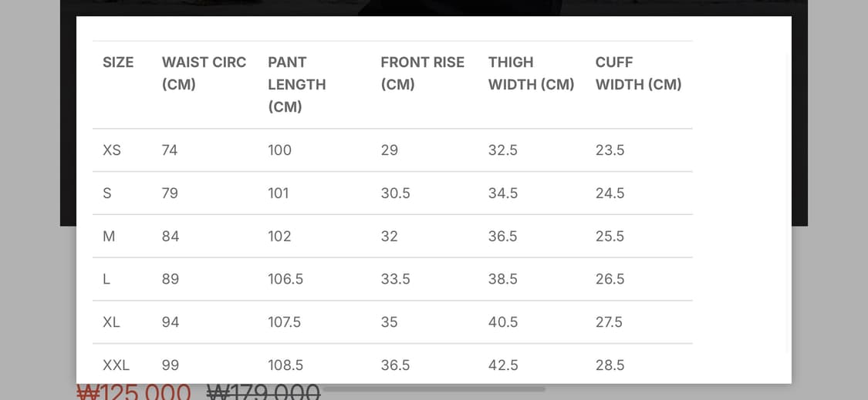Image resolution: width=868 pixels, height=400 pixels.
Task: Click the PANT LENGTH (CM) column header
Action: click(296, 84)
